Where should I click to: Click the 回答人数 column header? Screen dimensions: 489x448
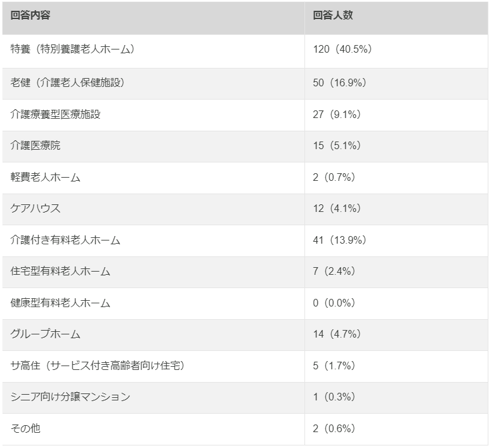point(332,16)
